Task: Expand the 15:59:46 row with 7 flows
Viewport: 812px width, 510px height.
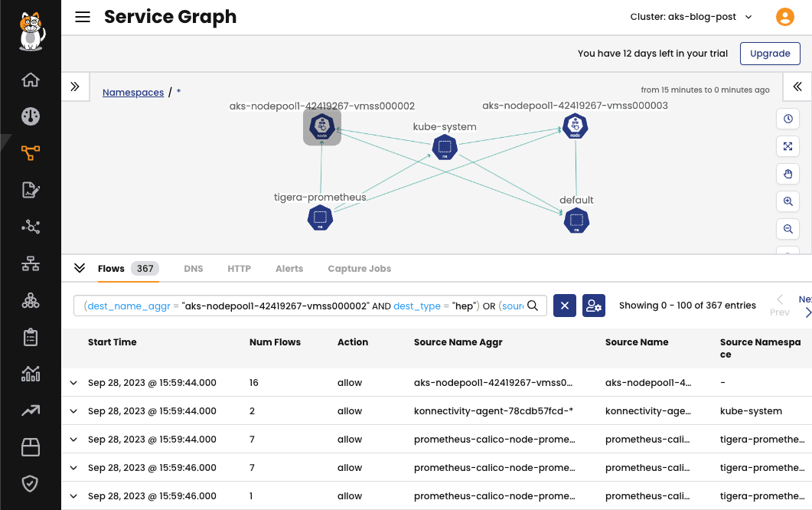Action: coord(73,467)
